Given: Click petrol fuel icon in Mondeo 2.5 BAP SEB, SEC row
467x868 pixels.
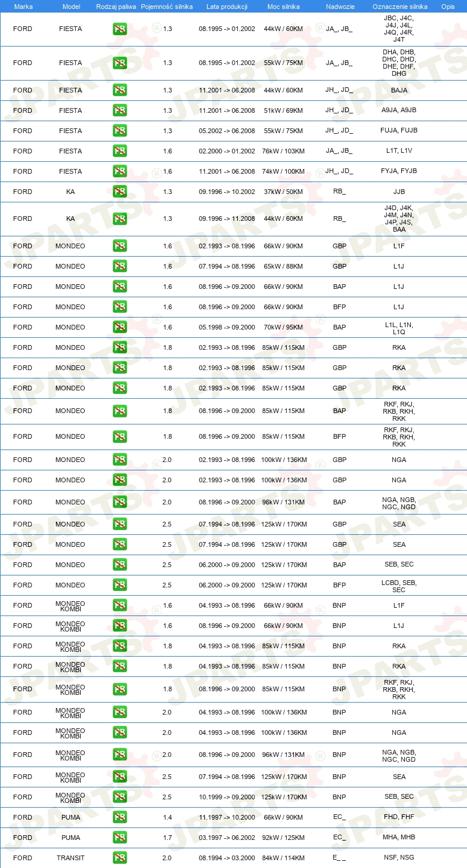Looking at the screenshot, I should pyautogui.click(x=119, y=565).
